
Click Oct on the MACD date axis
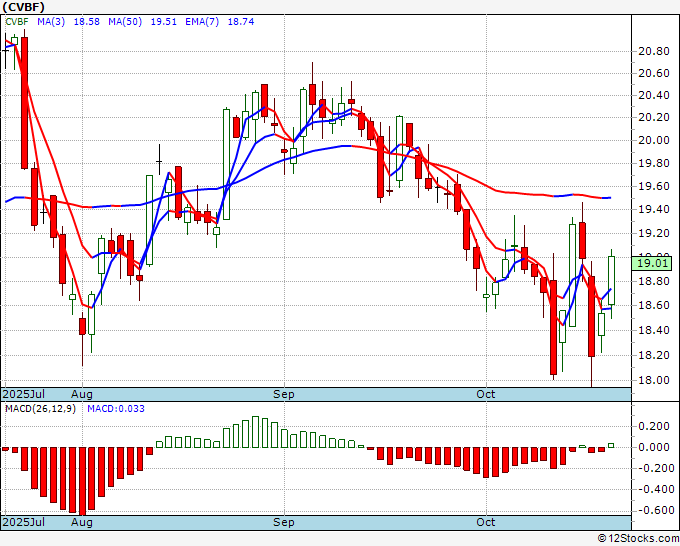click(486, 522)
